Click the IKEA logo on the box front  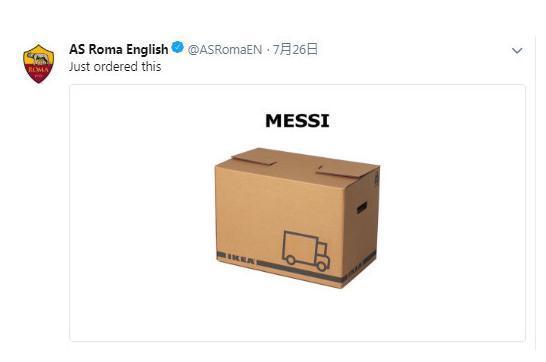241,259
